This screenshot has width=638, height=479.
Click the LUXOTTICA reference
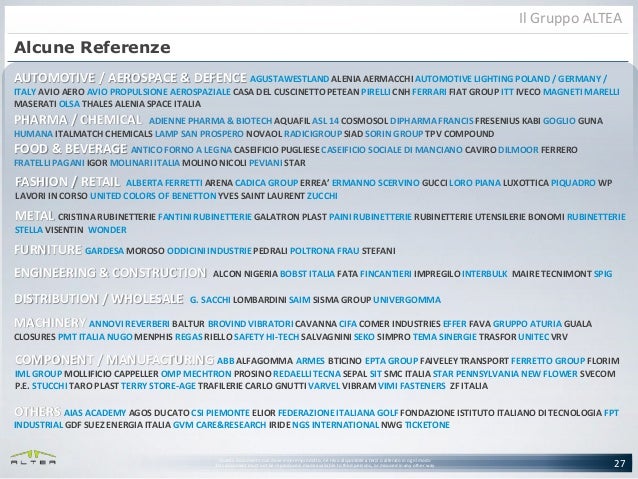526,183
